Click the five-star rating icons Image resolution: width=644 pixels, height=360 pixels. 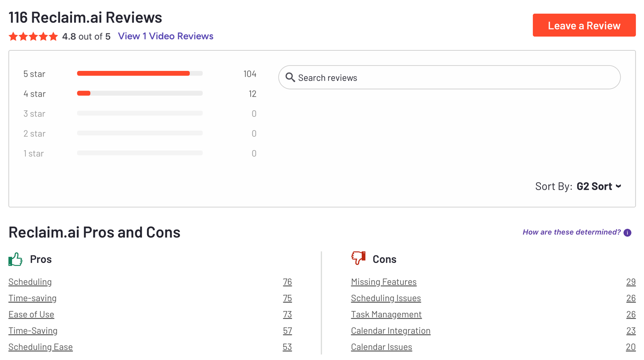[x=33, y=37]
